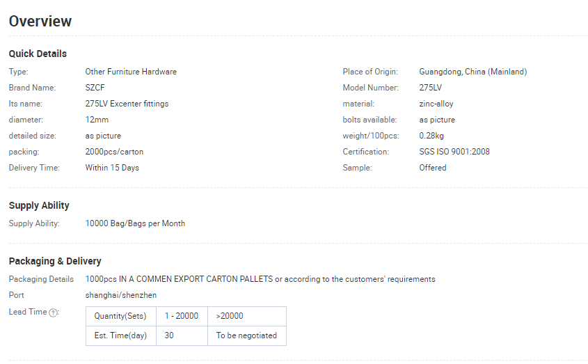Select the '1 - 20000' quantity cell

click(x=182, y=317)
